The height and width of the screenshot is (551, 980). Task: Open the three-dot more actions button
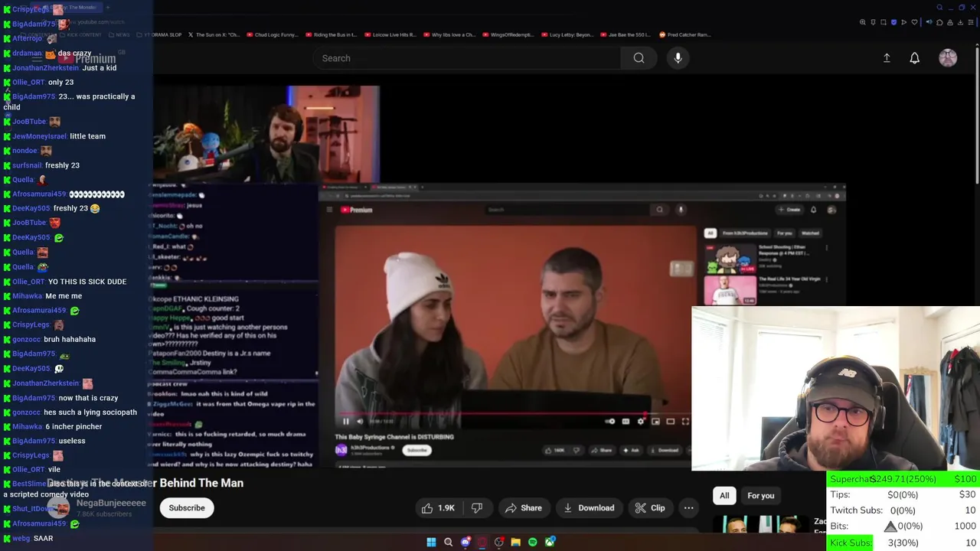click(688, 508)
